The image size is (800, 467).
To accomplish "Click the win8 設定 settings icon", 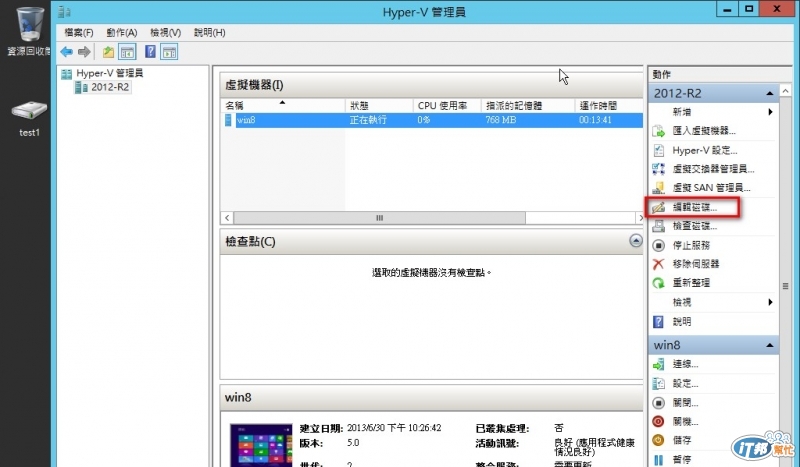I will tap(659, 383).
